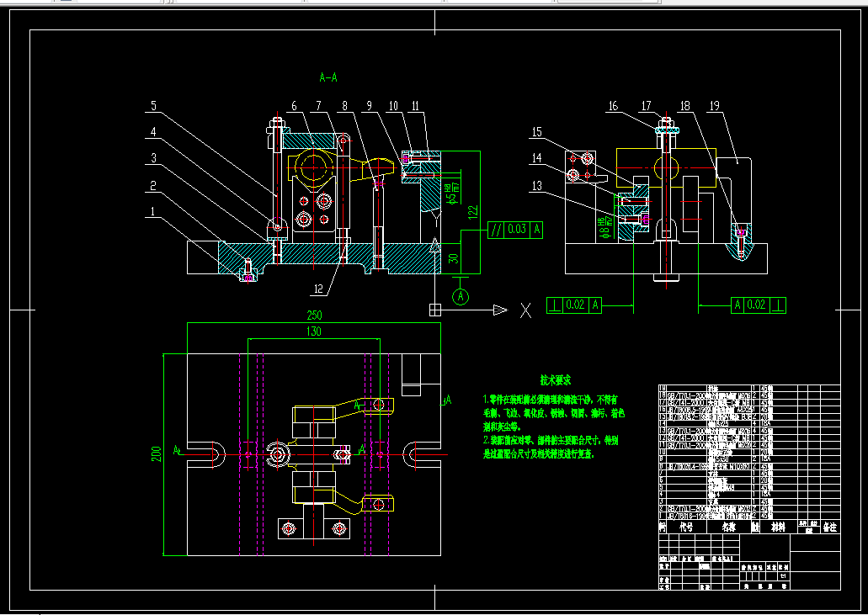Select leader number 4 in section view

click(154, 131)
